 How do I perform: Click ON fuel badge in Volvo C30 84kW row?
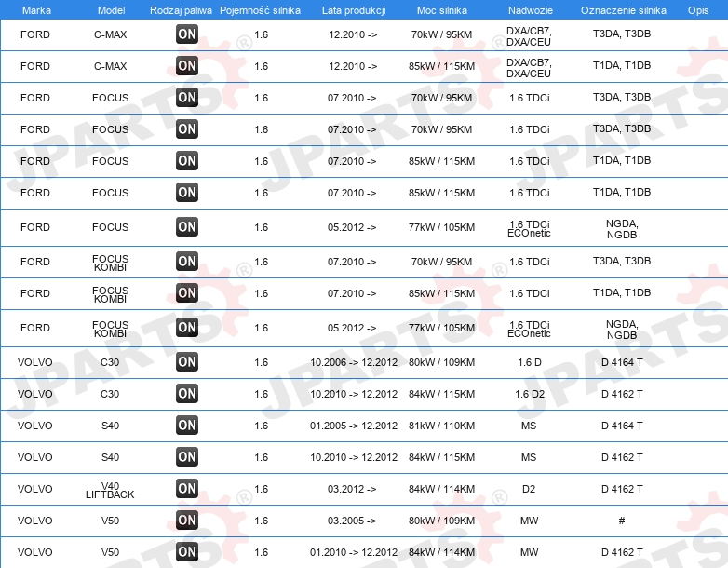coord(186,393)
